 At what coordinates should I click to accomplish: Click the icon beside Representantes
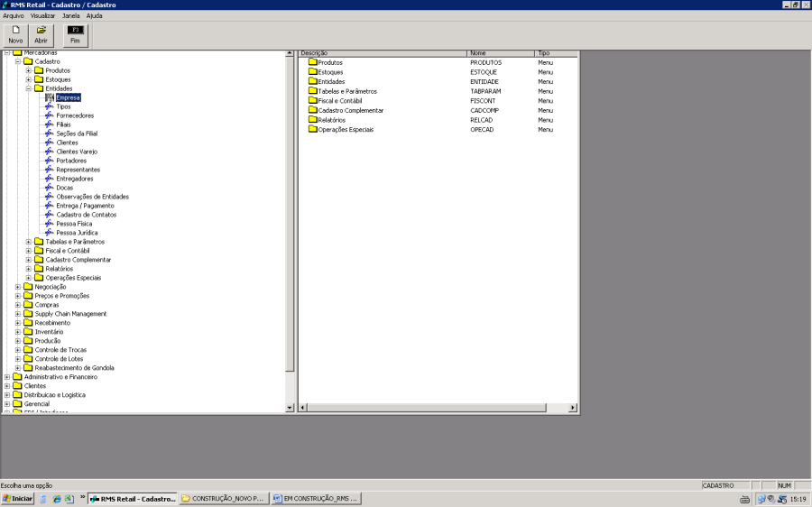pos(50,170)
